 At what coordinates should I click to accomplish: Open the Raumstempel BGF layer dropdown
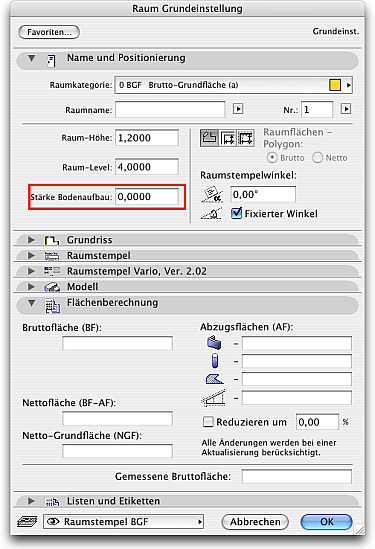pyautogui.click(x=123, y=522)
